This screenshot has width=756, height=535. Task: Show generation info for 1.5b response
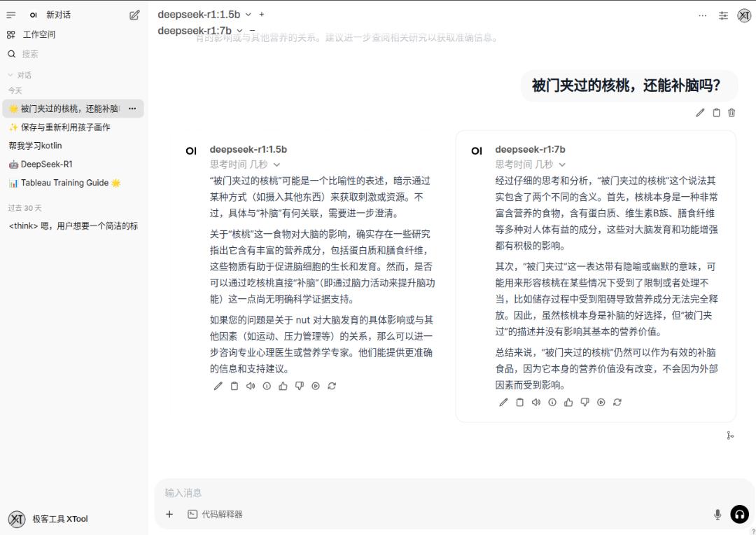[267, 386]
